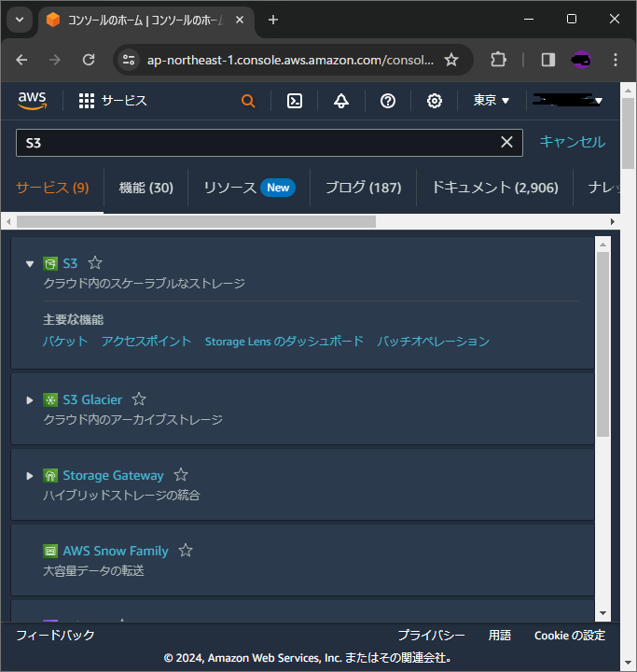Expand the Storage Gateway result entry
The height and width of the screenshot is (672, 637).
tap(30, 476)
